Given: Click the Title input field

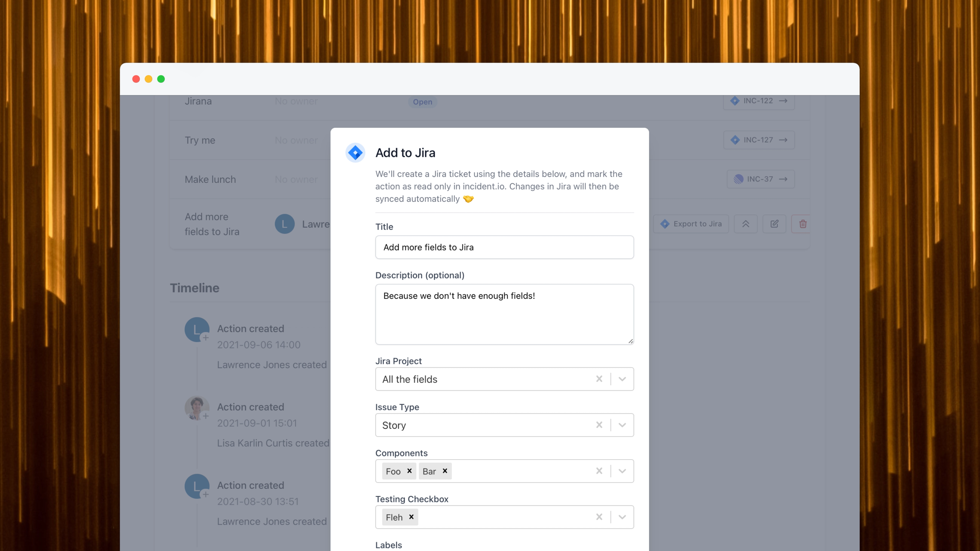Looking at the screenshot, I should click(x=505, y=247).
